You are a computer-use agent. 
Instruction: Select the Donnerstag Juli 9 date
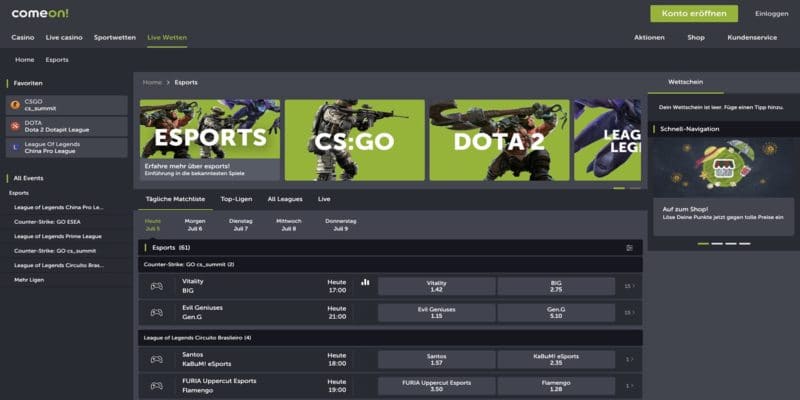(x=341, y=225)
